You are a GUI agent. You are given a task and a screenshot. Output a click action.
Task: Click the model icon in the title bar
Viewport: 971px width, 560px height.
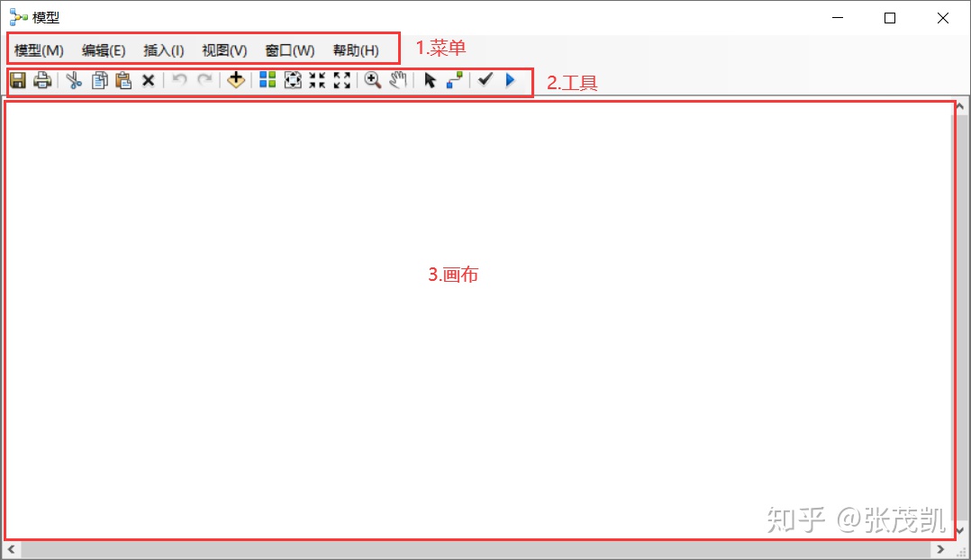pos(19,17)
